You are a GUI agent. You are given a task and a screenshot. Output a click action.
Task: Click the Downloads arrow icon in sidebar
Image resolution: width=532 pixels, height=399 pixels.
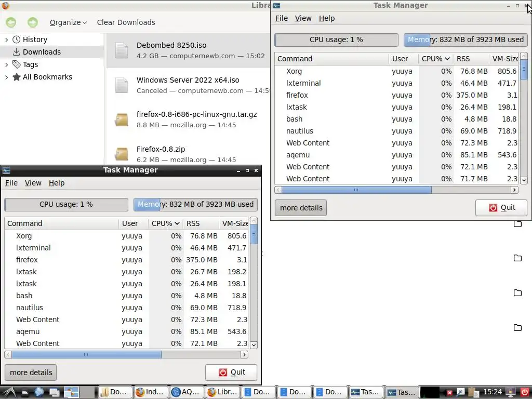click(x=16, y=52)
